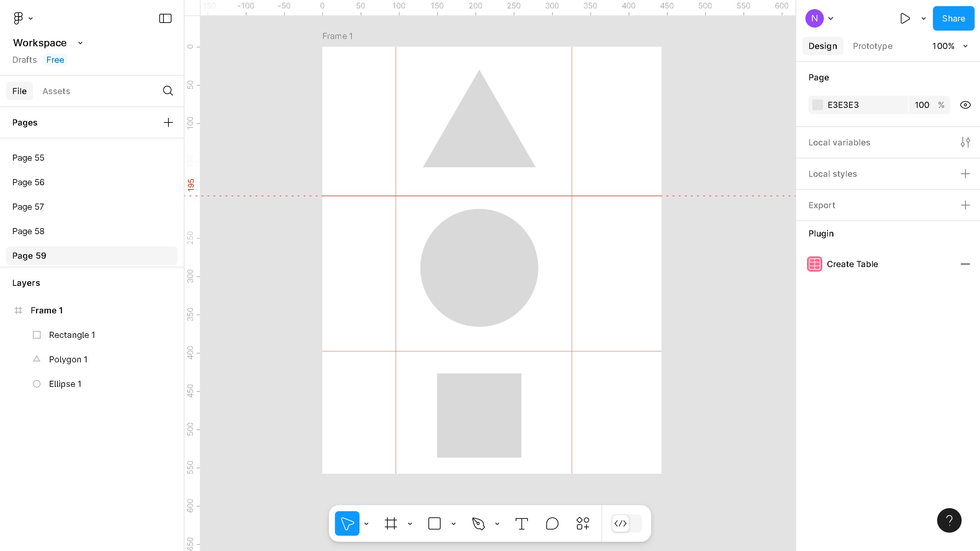Select the Pen tool
This screenshot has height=551, width=980.
(479, 523)
